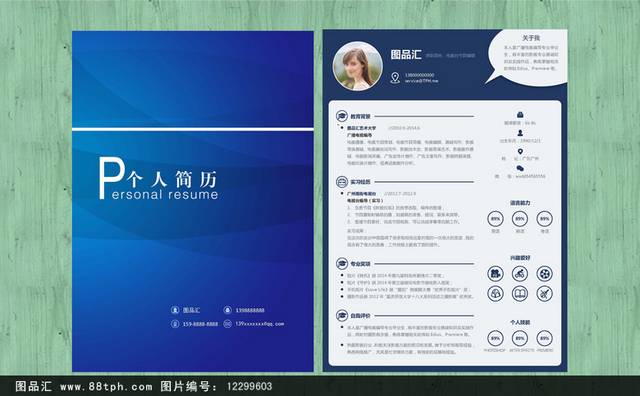The width and height of the screenshot is (640, 396).
Task: Click the top icon of the info column
Action: (520, 114)
